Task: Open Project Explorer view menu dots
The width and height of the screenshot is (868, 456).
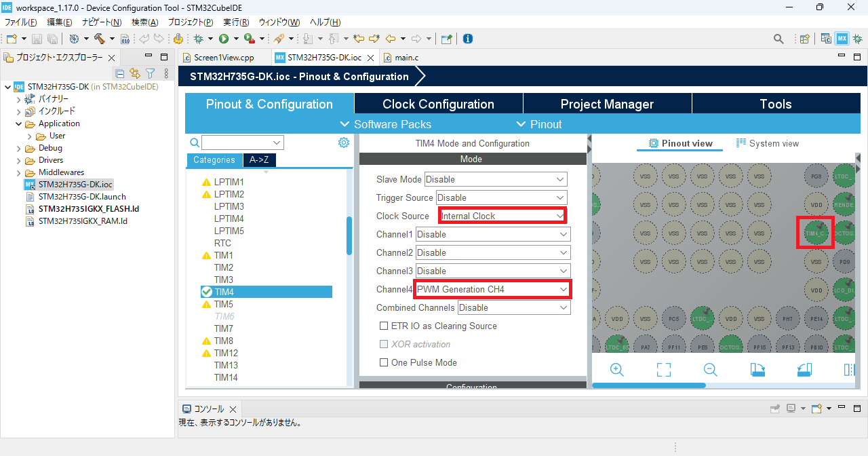Action: click(167, 73)
